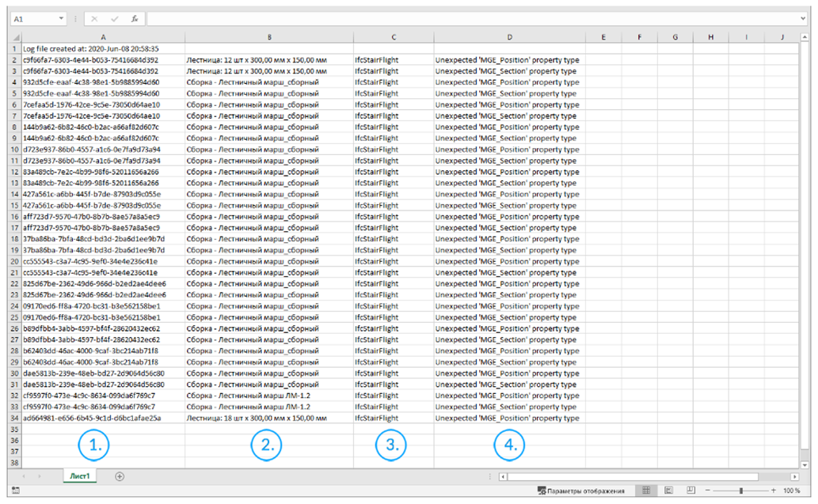This screenshot has height=504, width=818.
Task: Click the Select All corner triangle
Action: coord(16,36)
